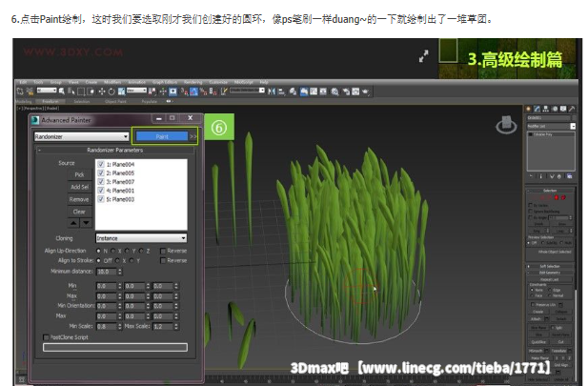Click the Remove source button
This screenshot has width=588, height=386.
pyautogui.click(x=80, y=199)
